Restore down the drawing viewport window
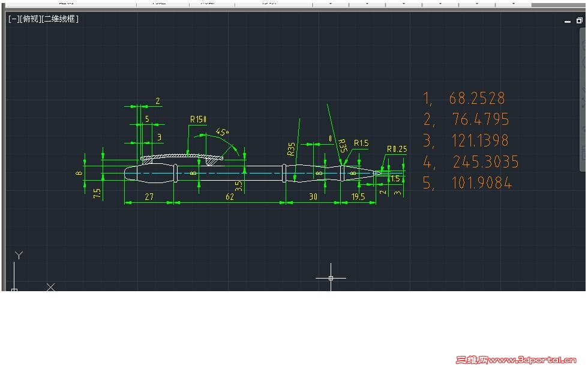 pos(580,20)
